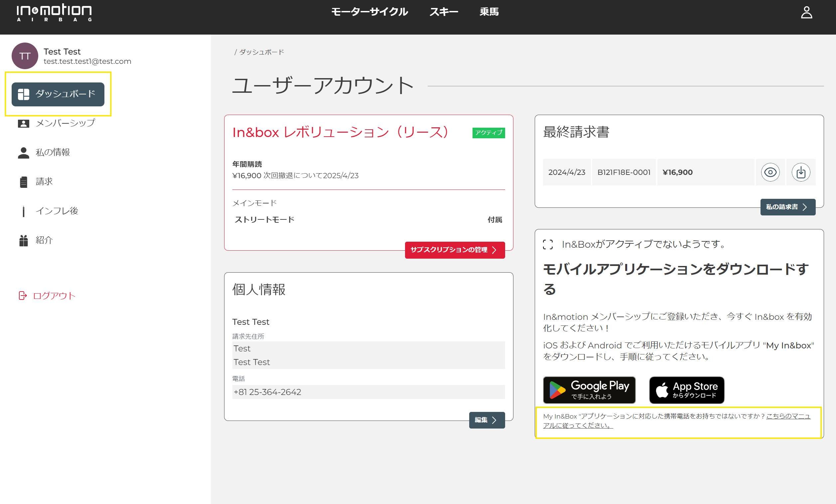This screenshot has height=504, width=836.
Task: Click the 編集 button under 個人情報
Action: click(487, 420)
